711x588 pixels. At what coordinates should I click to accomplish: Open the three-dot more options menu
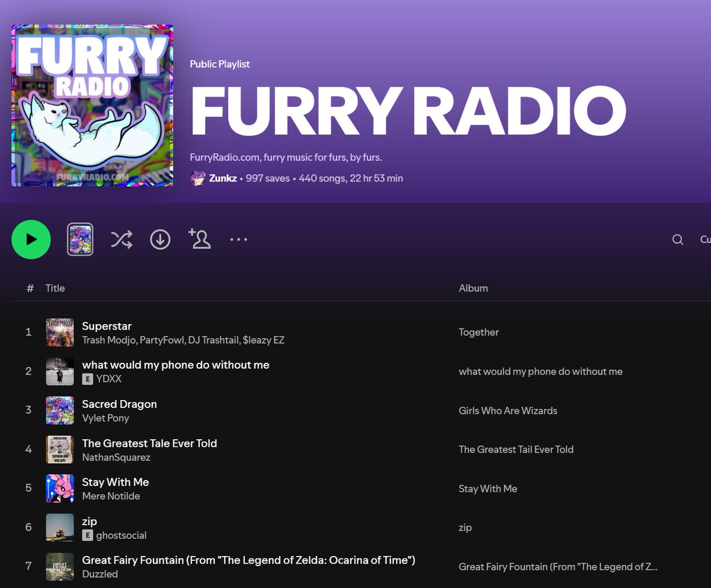click(x=238, y=239)
